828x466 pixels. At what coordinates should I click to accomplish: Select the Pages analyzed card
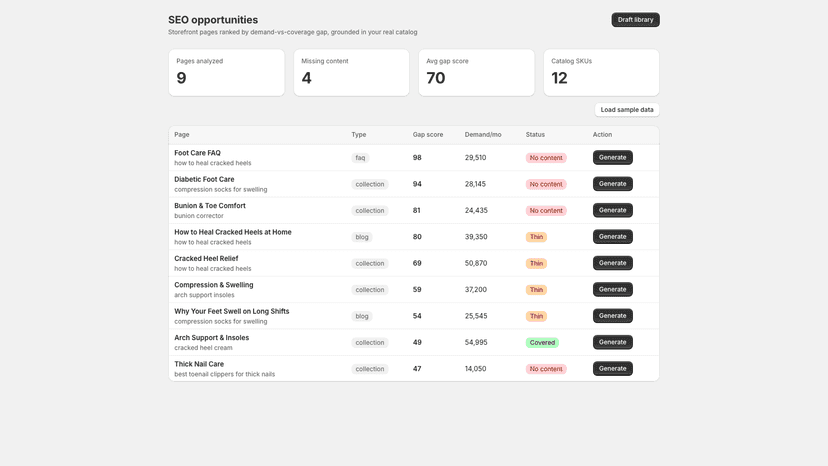[227, 73]
